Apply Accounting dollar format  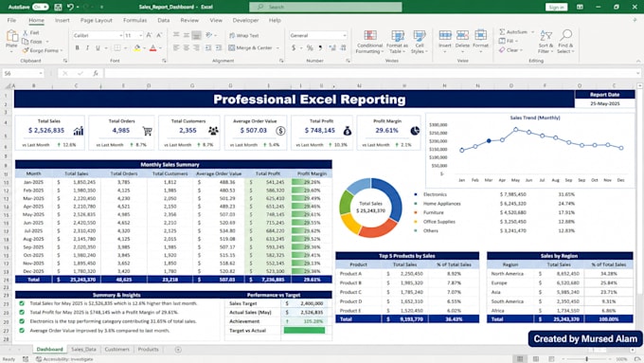[x=294, y=48]
